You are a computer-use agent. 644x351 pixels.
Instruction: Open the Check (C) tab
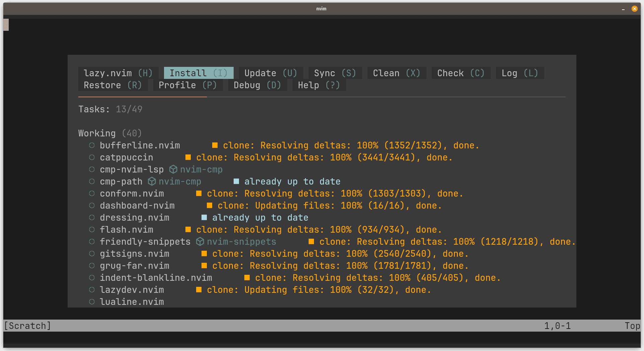click(x=461, y=73)
